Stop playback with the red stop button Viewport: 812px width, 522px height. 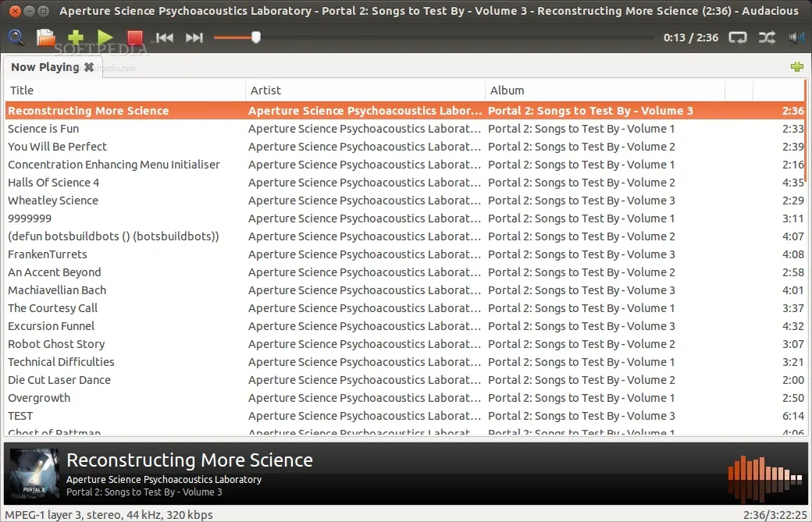(135, 37)
